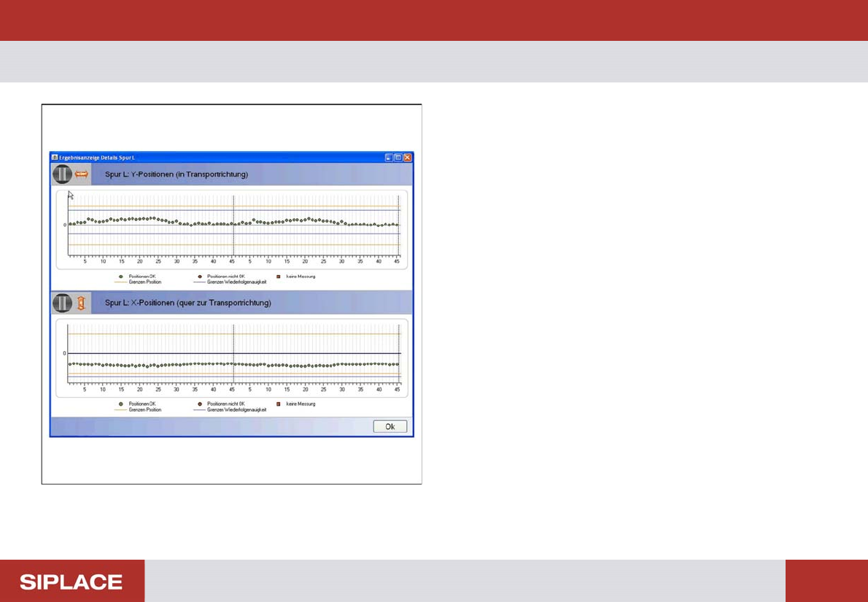Click the X-Positionen section header text
The image size is (868, 602).
[x=188, y=303]
